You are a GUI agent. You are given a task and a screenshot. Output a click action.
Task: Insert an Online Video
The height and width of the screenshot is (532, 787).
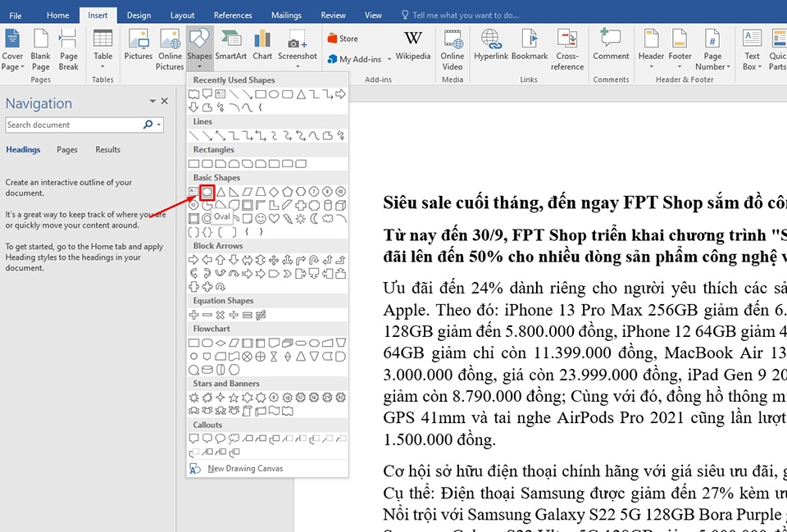point(453,49)
